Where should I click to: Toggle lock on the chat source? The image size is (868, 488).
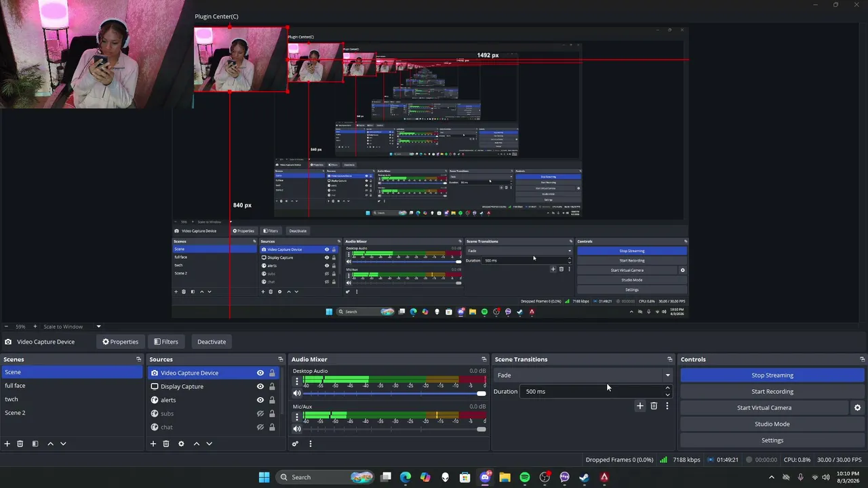pyautogui.click(x=272, y=427)
